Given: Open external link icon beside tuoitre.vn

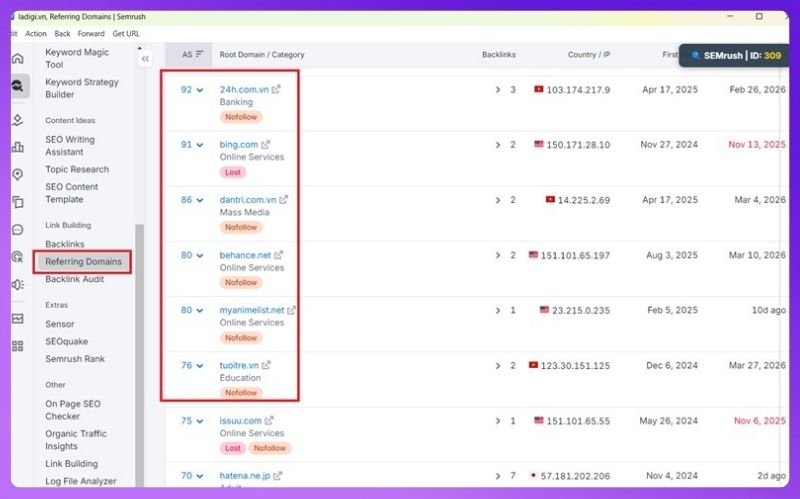Looking at the screenshot, I should pyautogui.click(x=266, y=365).
